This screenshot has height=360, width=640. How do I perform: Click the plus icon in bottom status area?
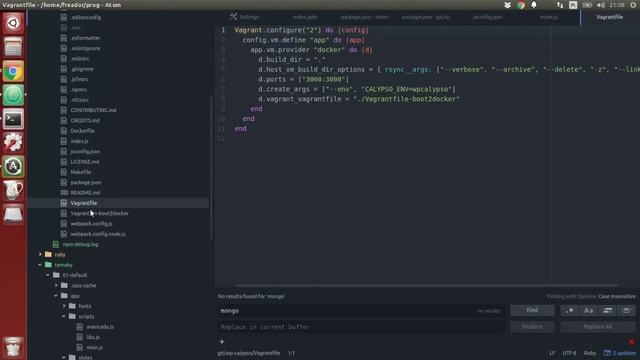coord(222,342)
